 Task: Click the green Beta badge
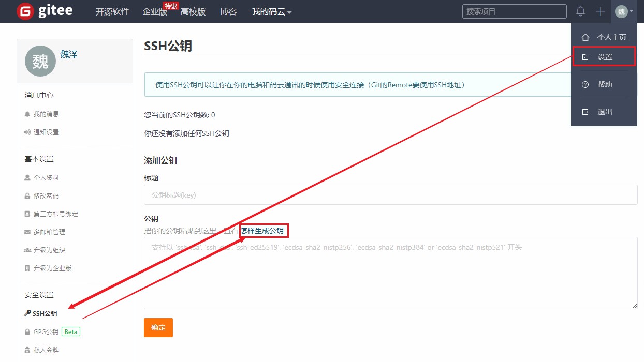[71, 331]
